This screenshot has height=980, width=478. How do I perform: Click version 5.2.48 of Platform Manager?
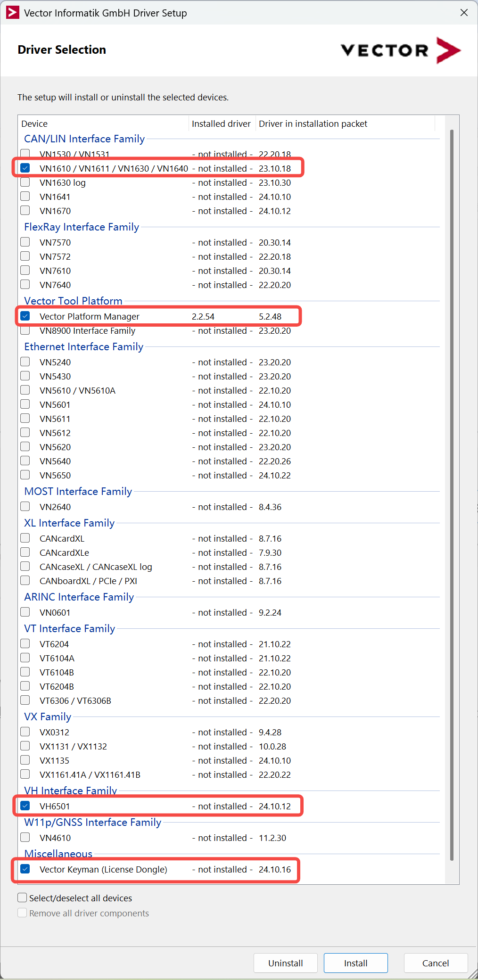270,316
